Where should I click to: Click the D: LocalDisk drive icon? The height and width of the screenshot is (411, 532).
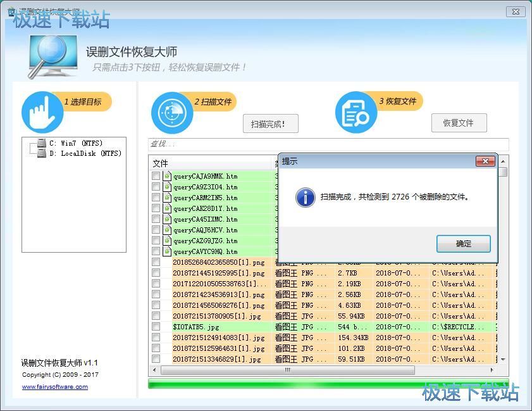42,153
